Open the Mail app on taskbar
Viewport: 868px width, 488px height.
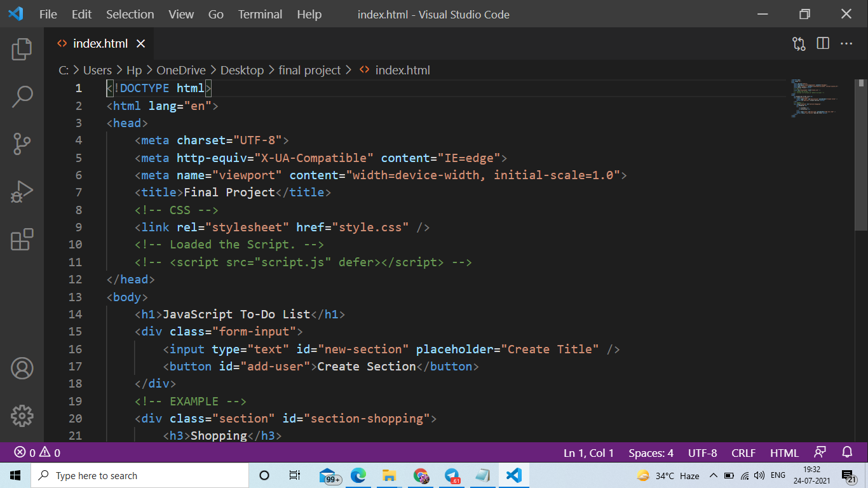(330, 476)
